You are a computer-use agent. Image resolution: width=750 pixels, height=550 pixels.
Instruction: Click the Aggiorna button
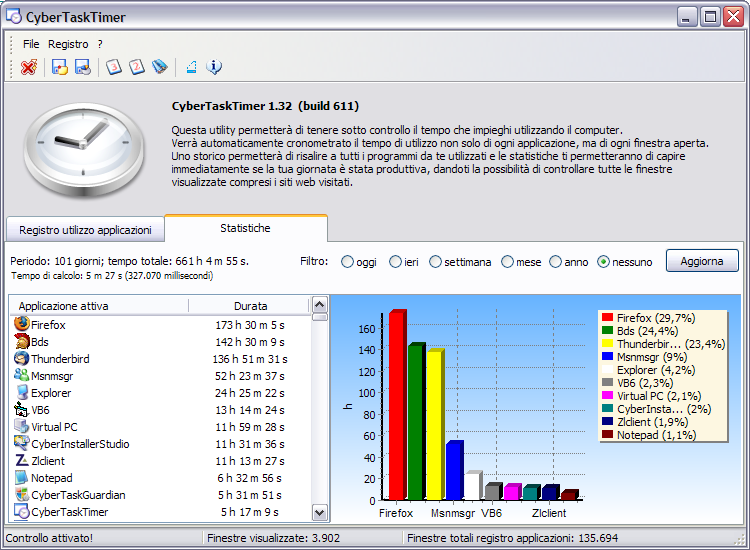click(702, 261)
